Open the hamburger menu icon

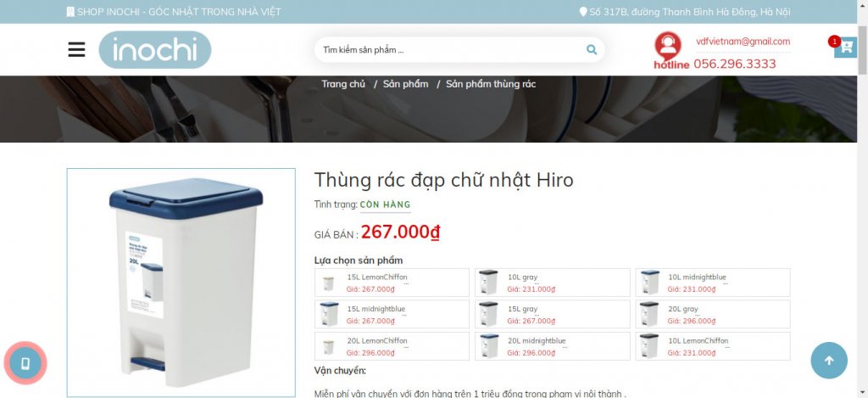point(76,49)
